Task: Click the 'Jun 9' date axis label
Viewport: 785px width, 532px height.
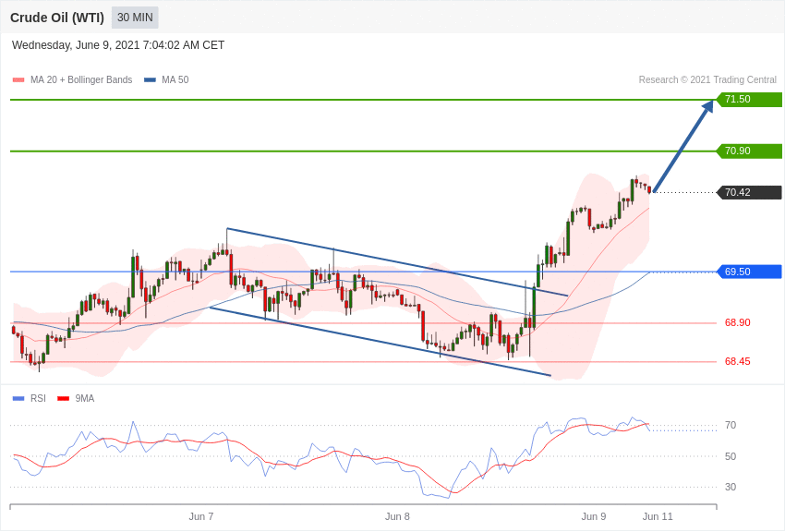Action: (x=594, y=517)
